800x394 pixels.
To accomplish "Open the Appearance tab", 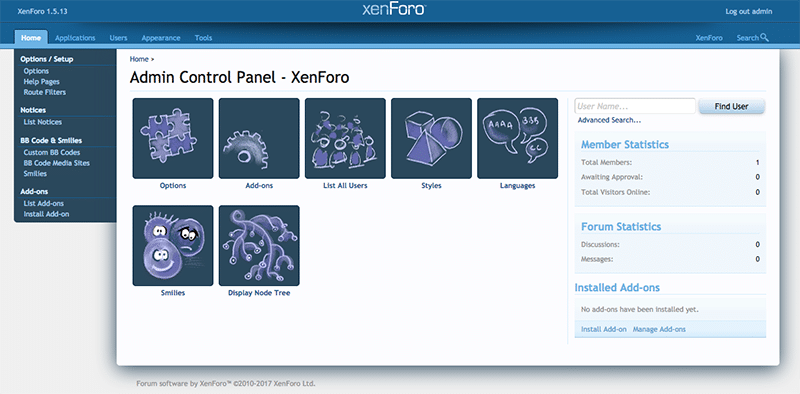I will [x=161, y=38].
